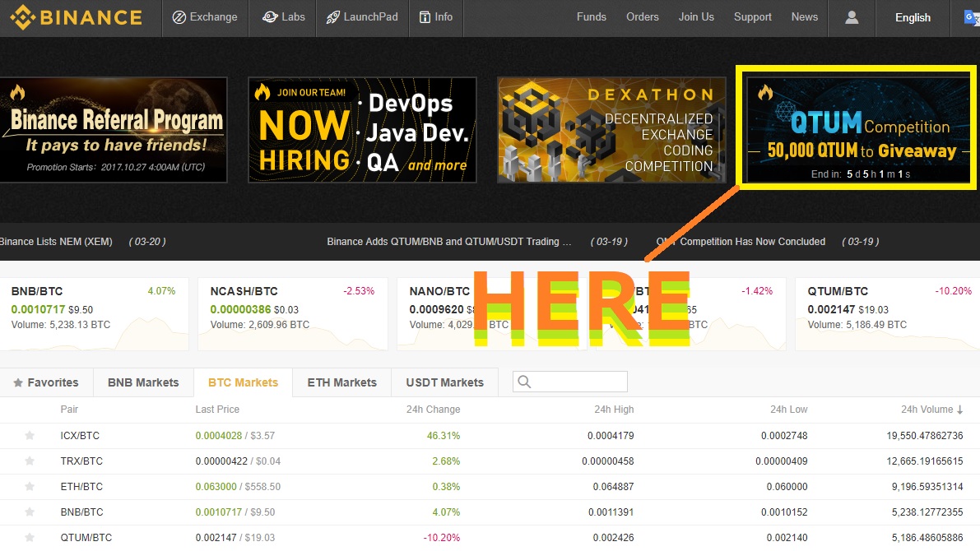Click the Google Translate icon in the corner
980x551 pixels.
(972, 17)
